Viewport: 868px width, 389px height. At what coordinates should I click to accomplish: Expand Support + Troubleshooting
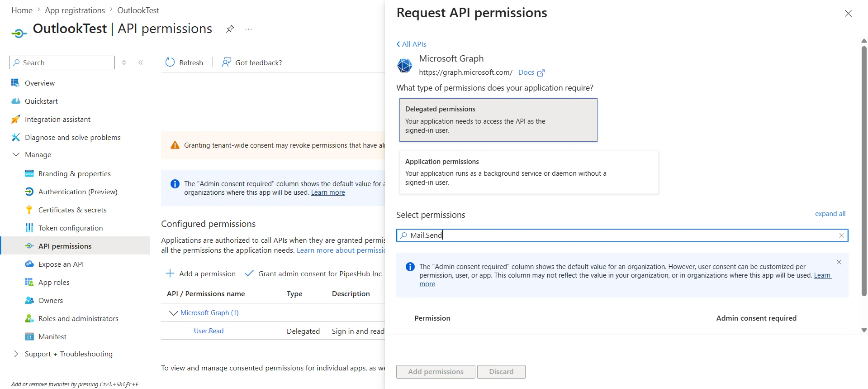coord(68,354)
